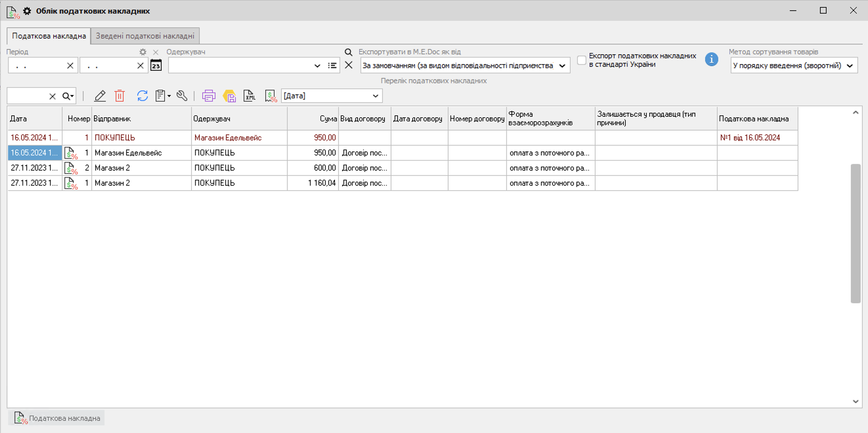Click the blue refresh arrows icon
The image size is (868, 433).
tap(142, 96)
